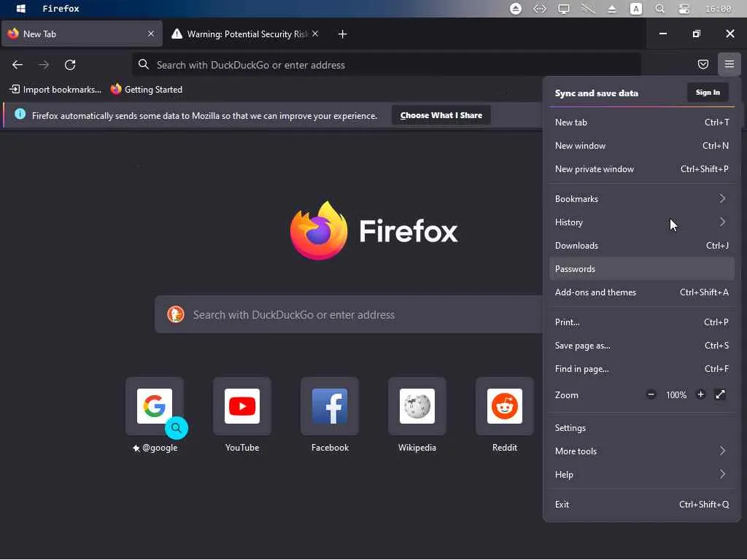Image resolution: width=747 pixels, height=560 pixels.
Task: Click the letter A input method icon
Action: click(635, 9)
